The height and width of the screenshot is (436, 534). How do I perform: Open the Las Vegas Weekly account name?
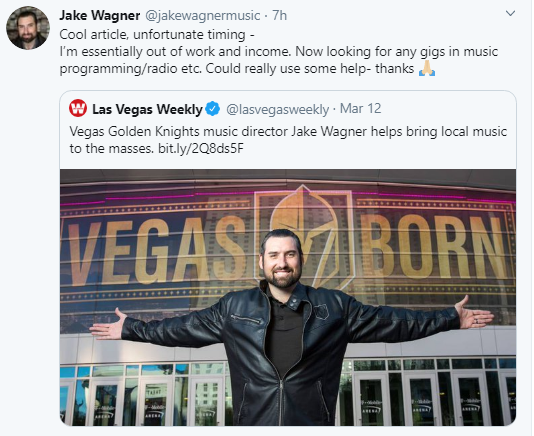point(147,109)
